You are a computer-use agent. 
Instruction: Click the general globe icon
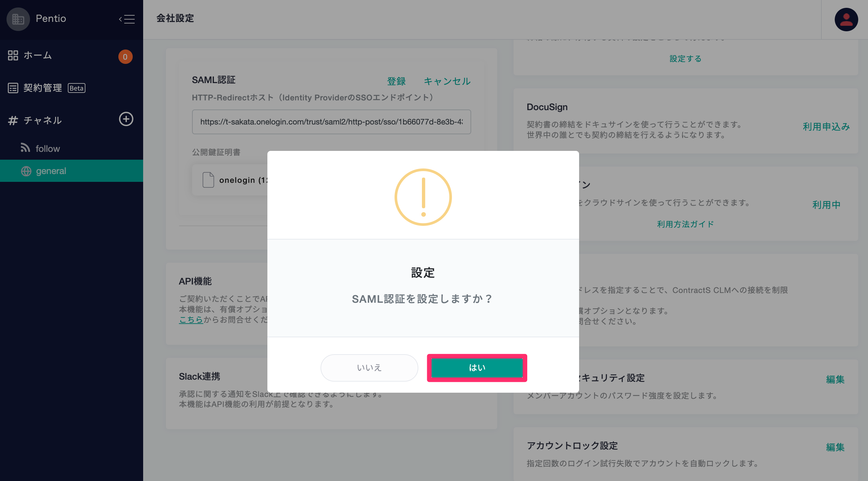tap(26, 171)
